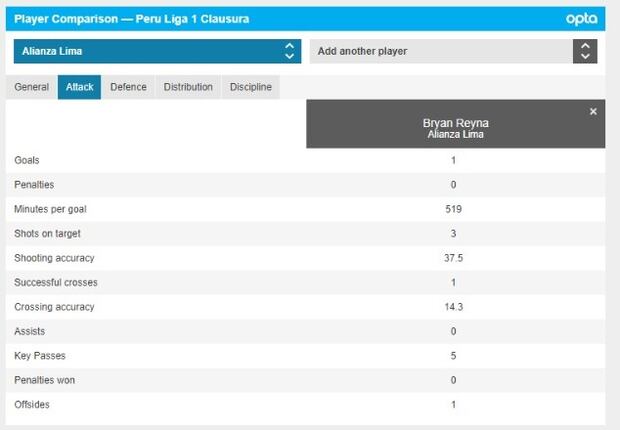Click the Crossing accuracy value 14.3
Image resolution: width=620 pixels, height=430 pixels.
[454, 307]
